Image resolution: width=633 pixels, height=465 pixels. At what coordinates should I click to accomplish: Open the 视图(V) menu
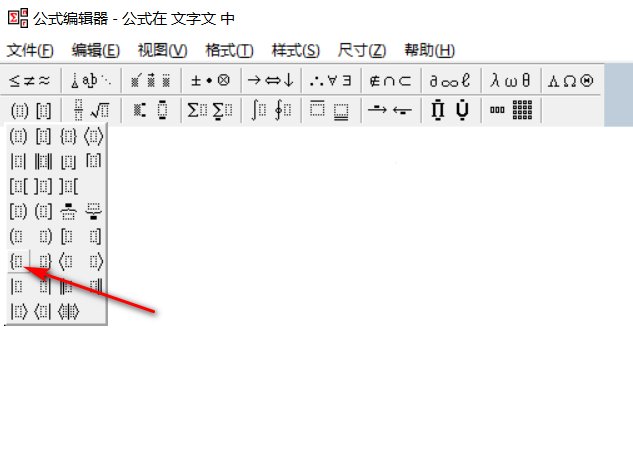(x=162, y=50)
